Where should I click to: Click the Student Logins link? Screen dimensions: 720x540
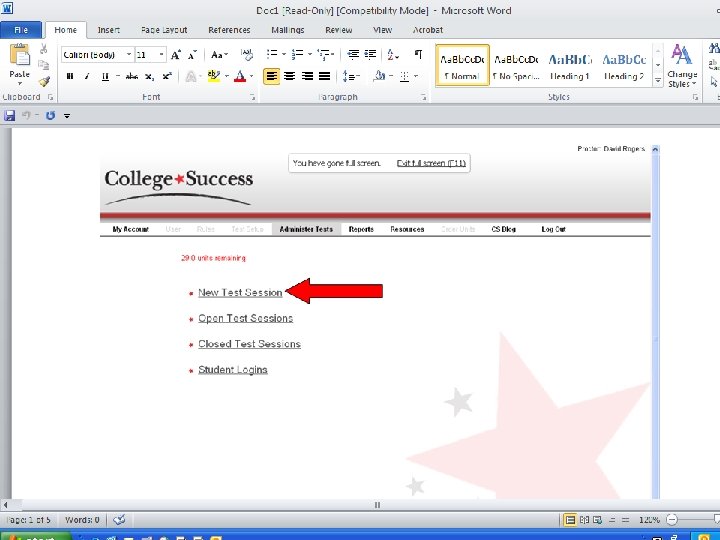click(233, 370)
